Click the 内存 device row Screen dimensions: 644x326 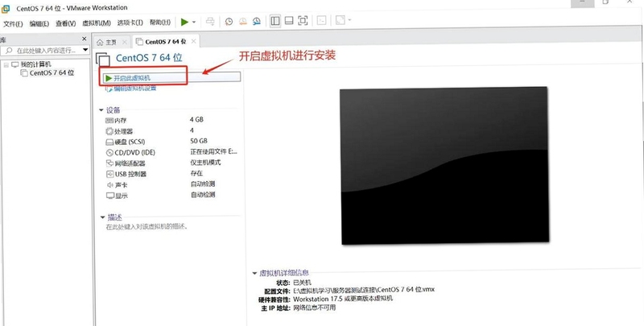tap(172, 120)
